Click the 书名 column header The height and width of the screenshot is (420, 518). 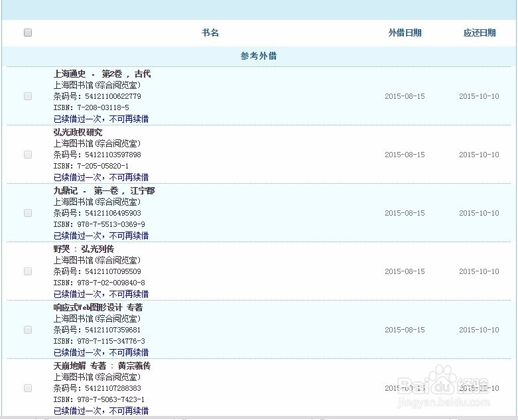(x=210, y=33)
